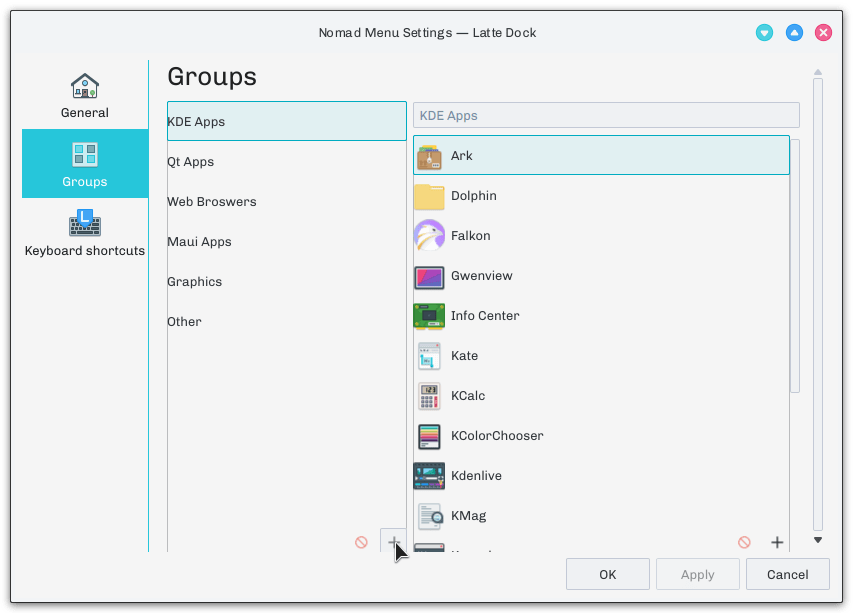
Task: Select the Maui Apps group
Action: (x=287, y=242)
